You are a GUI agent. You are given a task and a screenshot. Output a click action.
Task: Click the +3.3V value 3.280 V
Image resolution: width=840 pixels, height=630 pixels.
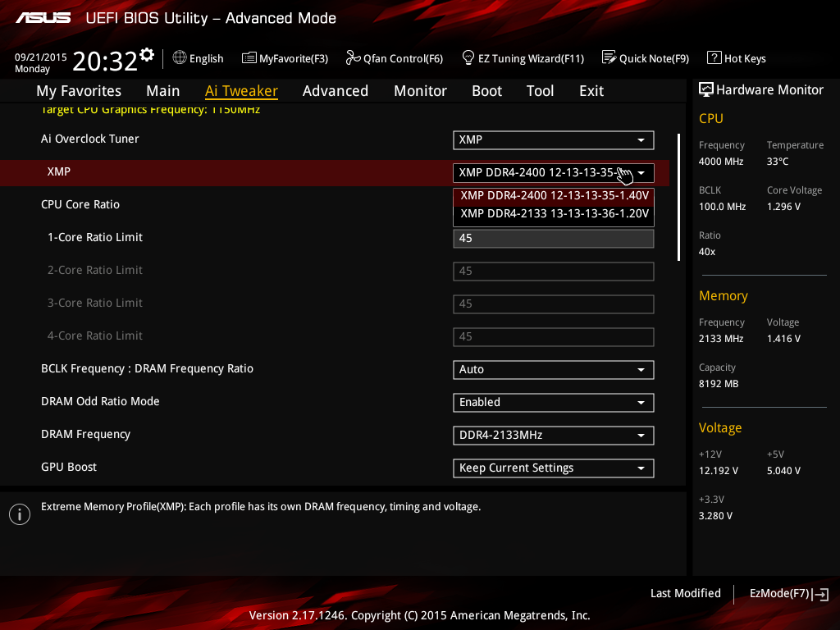[715, 516]
